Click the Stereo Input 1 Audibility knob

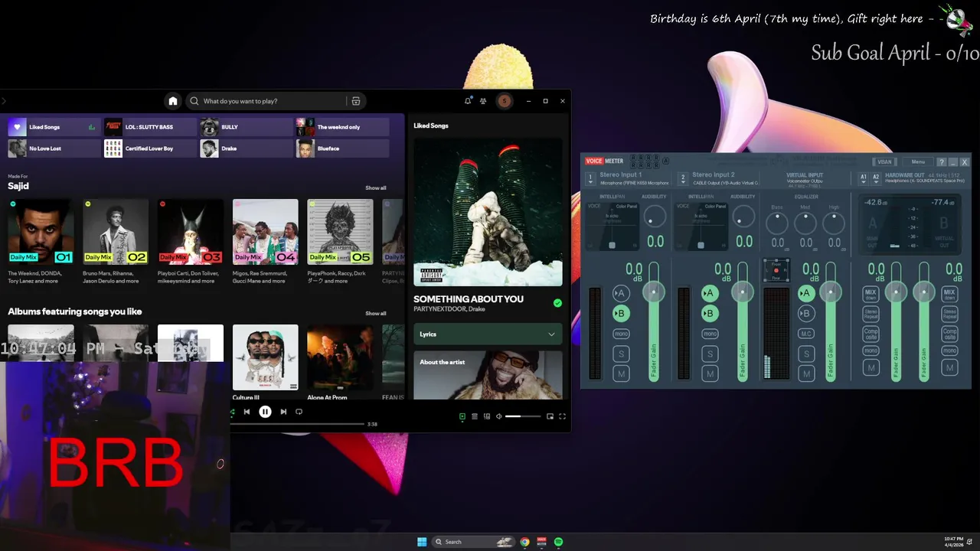[654, 217]
